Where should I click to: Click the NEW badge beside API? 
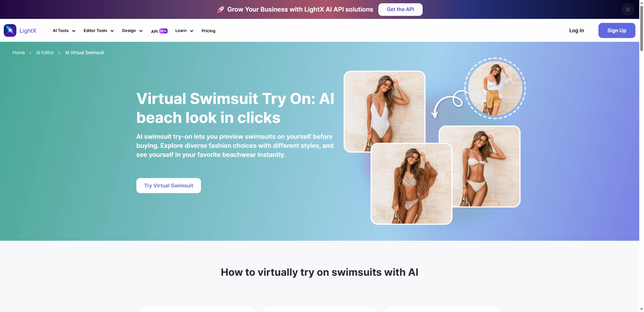(164, 31)
